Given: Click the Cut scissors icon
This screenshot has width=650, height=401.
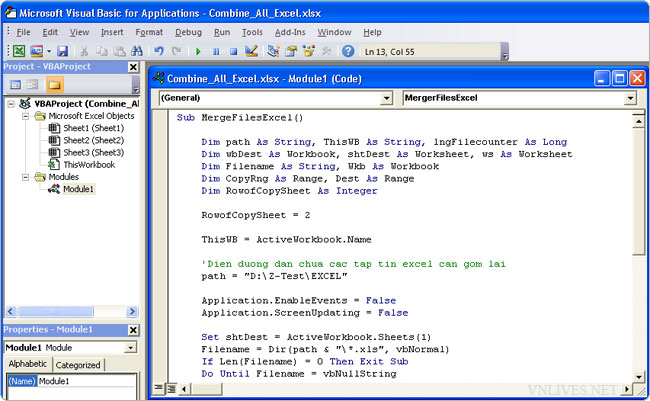Looking at the screenshot, I should [84, 51].
